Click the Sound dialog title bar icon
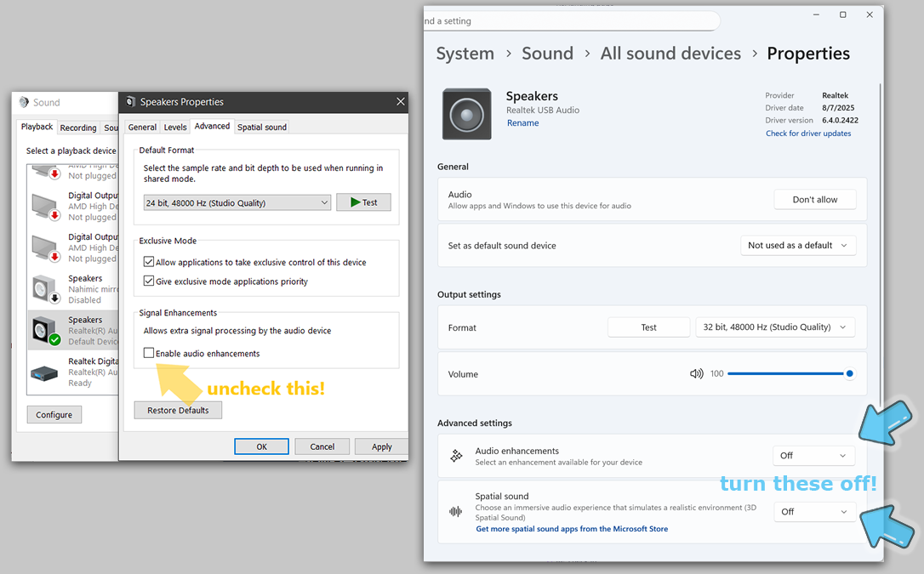Screen dimensions: 924x574 pyautogui.click(x=24, y=102)
